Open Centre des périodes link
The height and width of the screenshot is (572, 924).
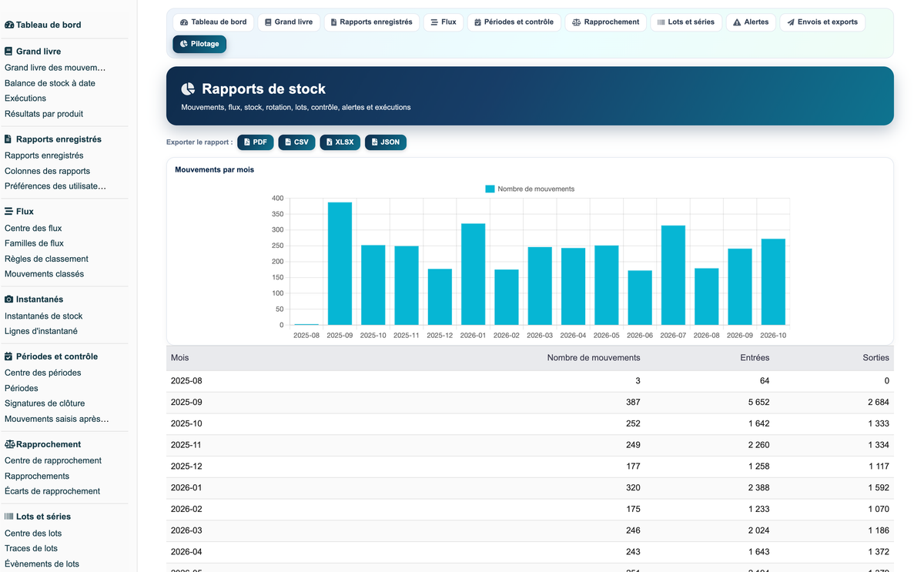coord(43,373)
